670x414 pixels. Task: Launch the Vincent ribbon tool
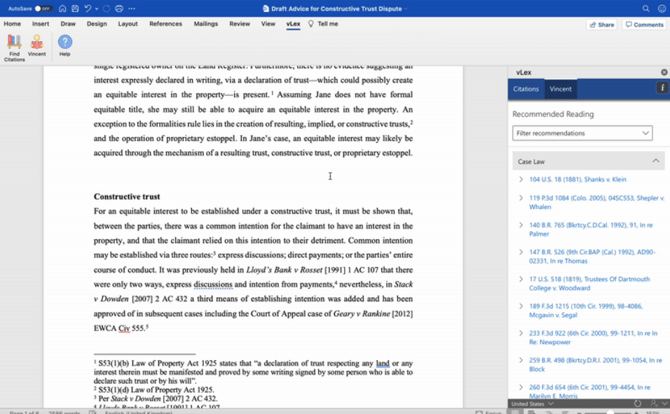tap(37, 45)
